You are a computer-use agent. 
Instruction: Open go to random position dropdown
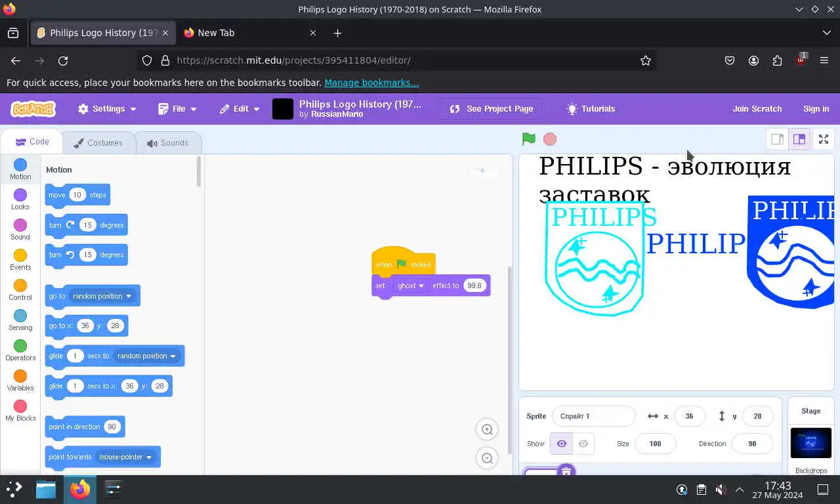click(x=102, y=296)
